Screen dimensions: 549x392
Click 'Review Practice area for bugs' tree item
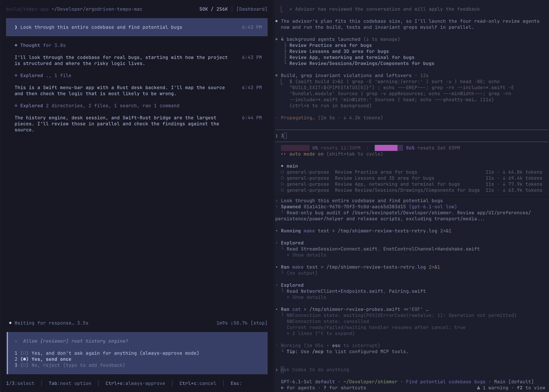330,45
